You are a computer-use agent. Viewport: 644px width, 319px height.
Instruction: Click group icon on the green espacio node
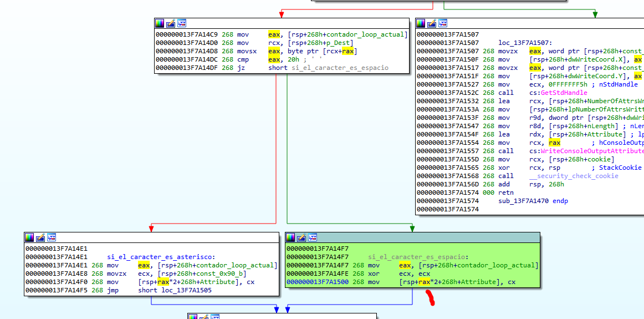[x=313, y=237]
